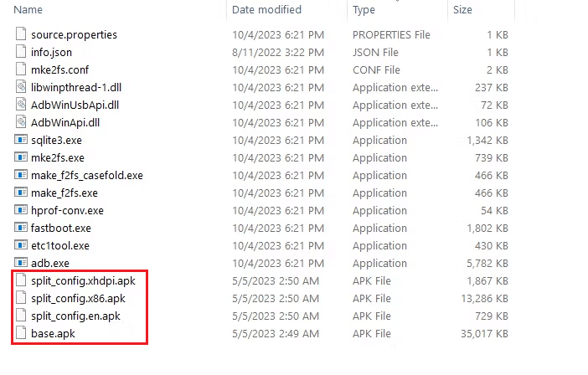
Task: Click the sqlite3.exe application icon
Action: [21, 140]
